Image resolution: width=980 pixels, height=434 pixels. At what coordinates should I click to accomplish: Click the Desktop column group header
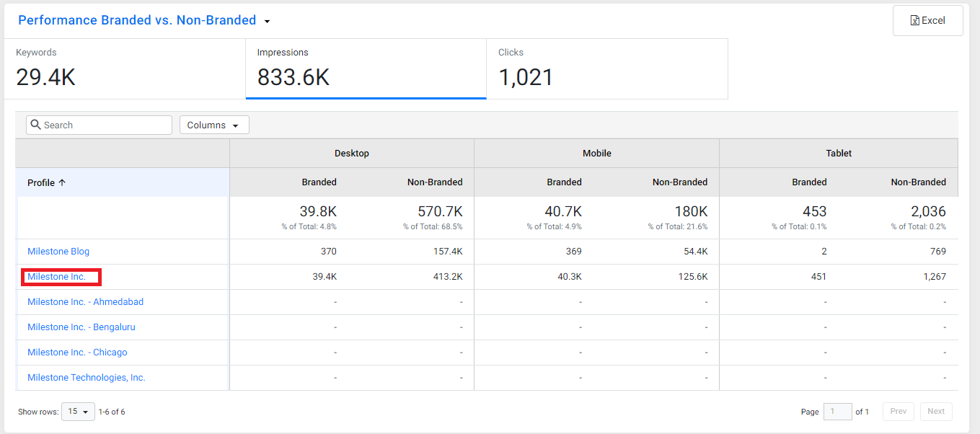point(352,154)
